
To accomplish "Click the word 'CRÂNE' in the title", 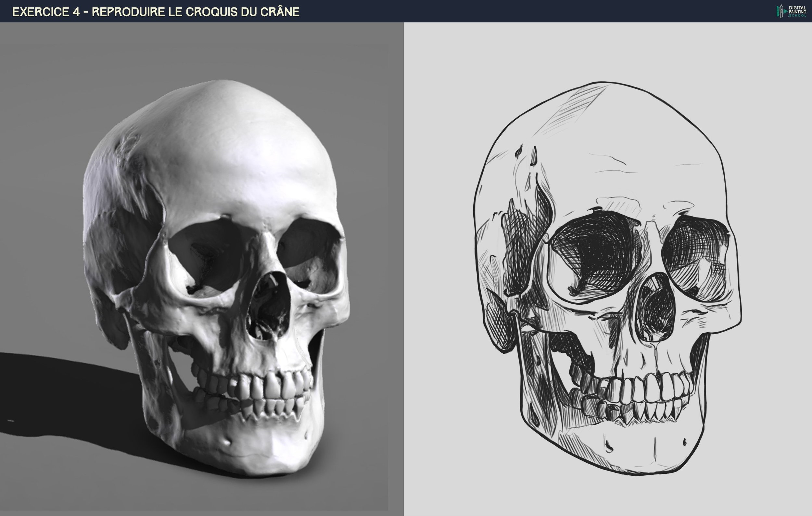I will coord(280,12).
